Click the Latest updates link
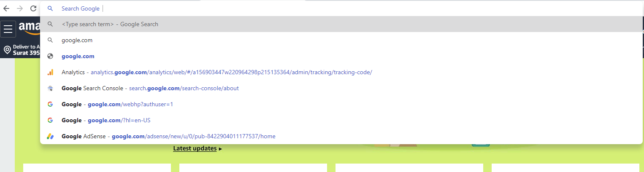644x172 pixels. [195, 148]
